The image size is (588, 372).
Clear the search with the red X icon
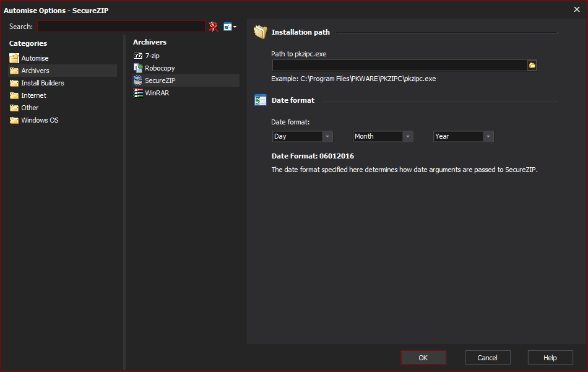[x=214, y=27]
